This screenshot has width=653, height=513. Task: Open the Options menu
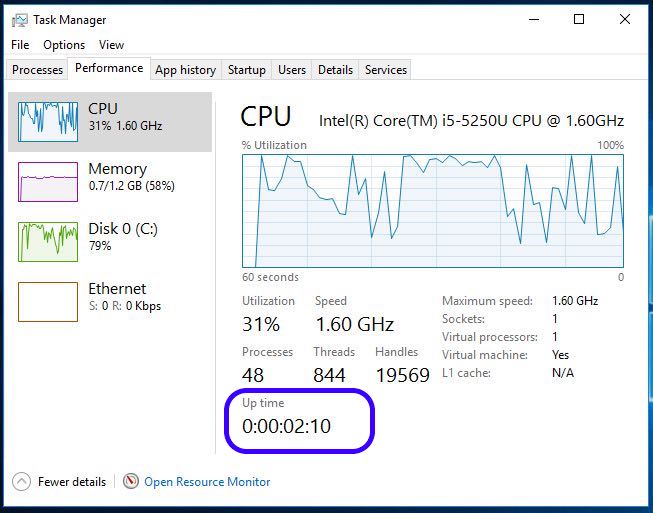(x=64, y=45)
